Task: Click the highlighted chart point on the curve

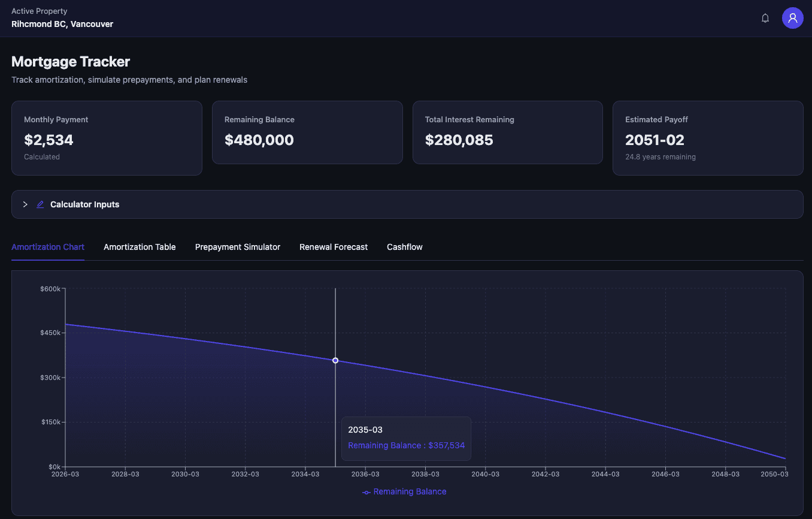Action: click(335, 361)
